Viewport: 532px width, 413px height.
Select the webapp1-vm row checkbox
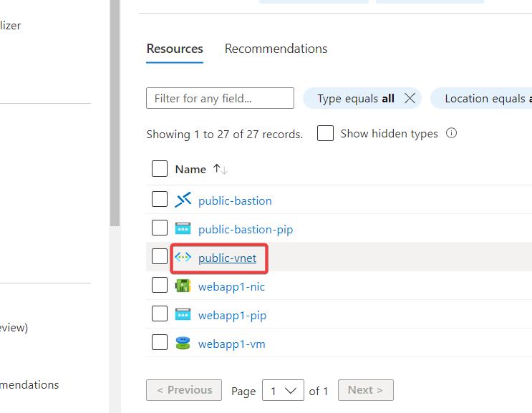[x=159, y=343]
